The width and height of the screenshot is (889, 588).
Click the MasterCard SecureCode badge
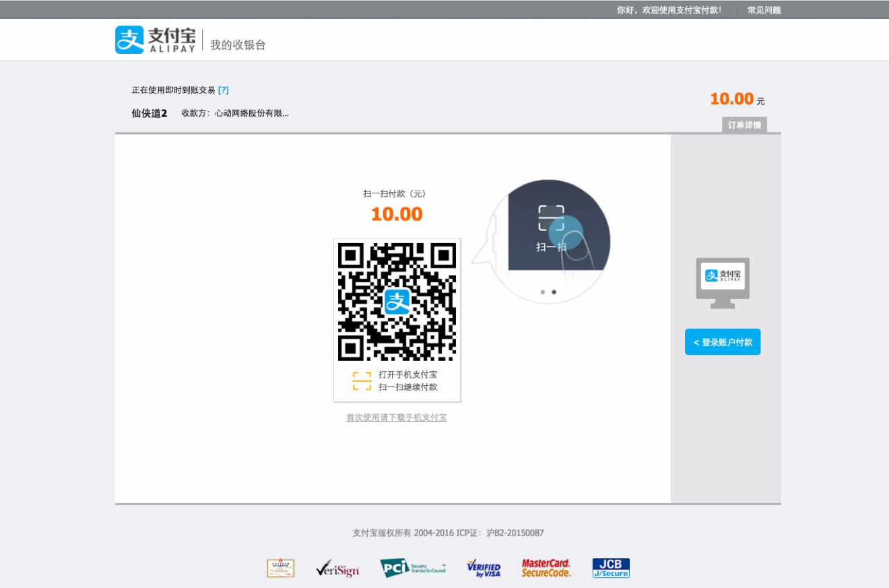tap(546, 568)
